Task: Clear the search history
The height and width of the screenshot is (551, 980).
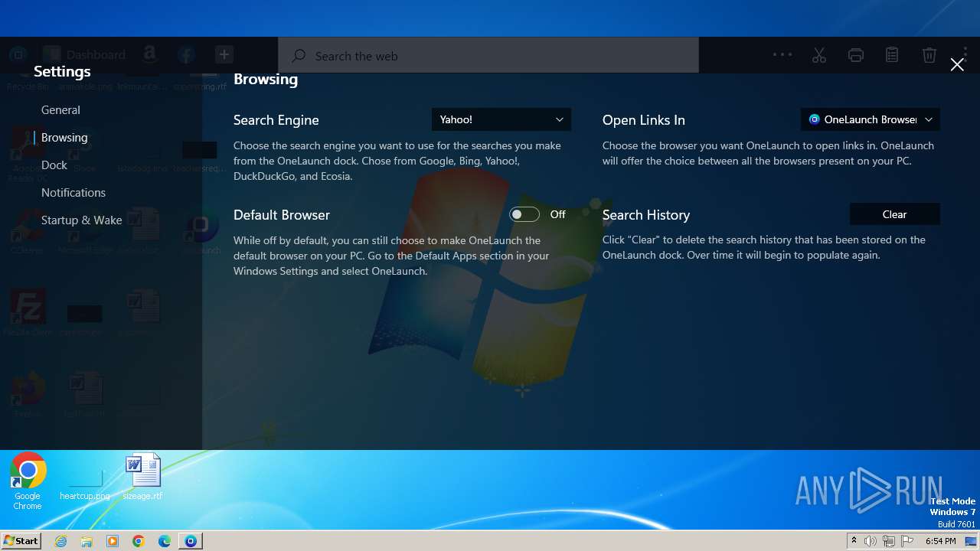Action: tap(894, 214)
